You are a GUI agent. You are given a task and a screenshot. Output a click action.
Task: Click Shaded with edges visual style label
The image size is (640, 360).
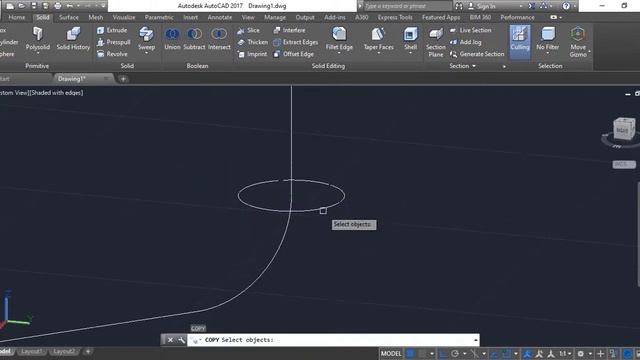click(x=57, y=93)
